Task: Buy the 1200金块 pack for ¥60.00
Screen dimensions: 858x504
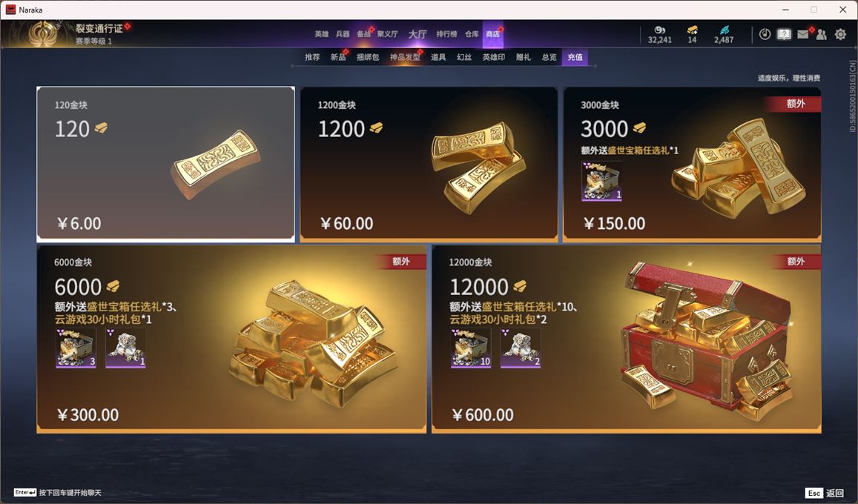Action: (429, 164)
